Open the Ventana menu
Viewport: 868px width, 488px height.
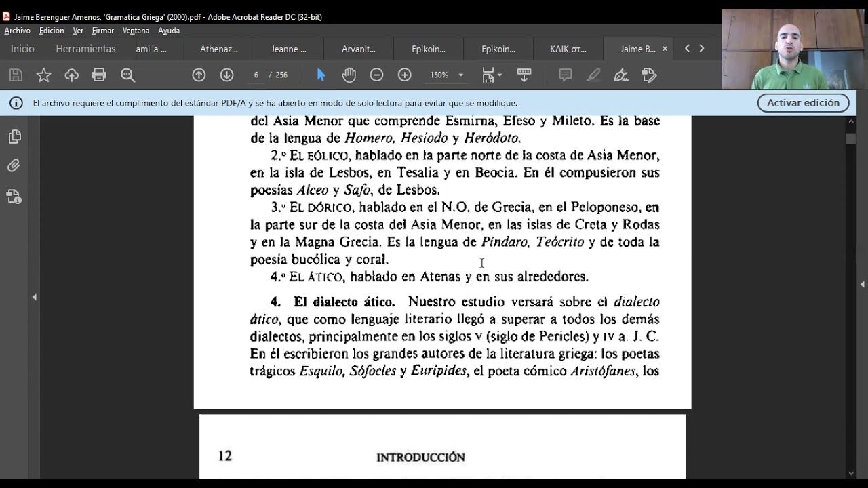(136, 30)
